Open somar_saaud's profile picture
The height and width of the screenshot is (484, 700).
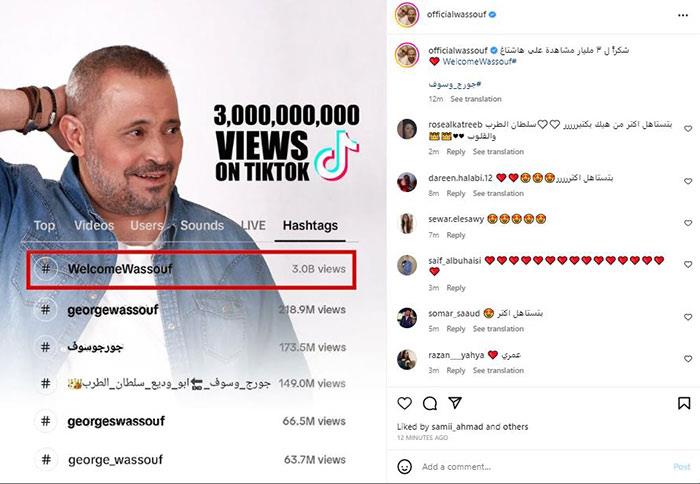pyautogui.click(x=407, y=317)
